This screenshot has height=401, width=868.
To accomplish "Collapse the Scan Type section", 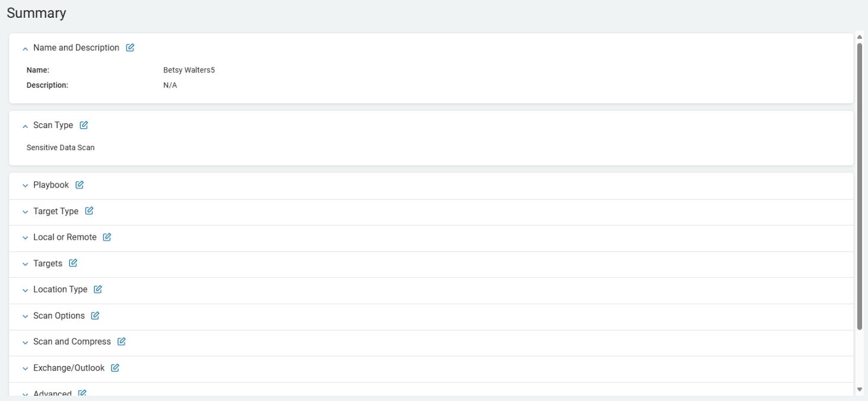I will coord(25,126).
